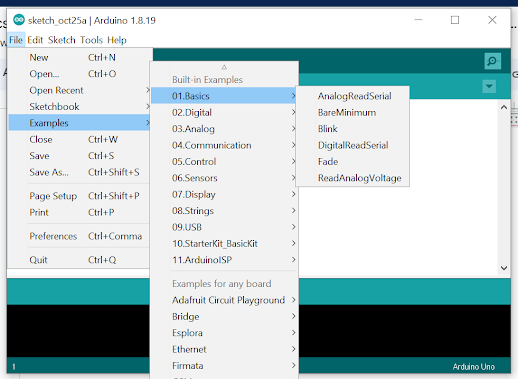The image size is (518, 379).
Task: Expand 09.USB examples submenu
Action: click(224, 227)
